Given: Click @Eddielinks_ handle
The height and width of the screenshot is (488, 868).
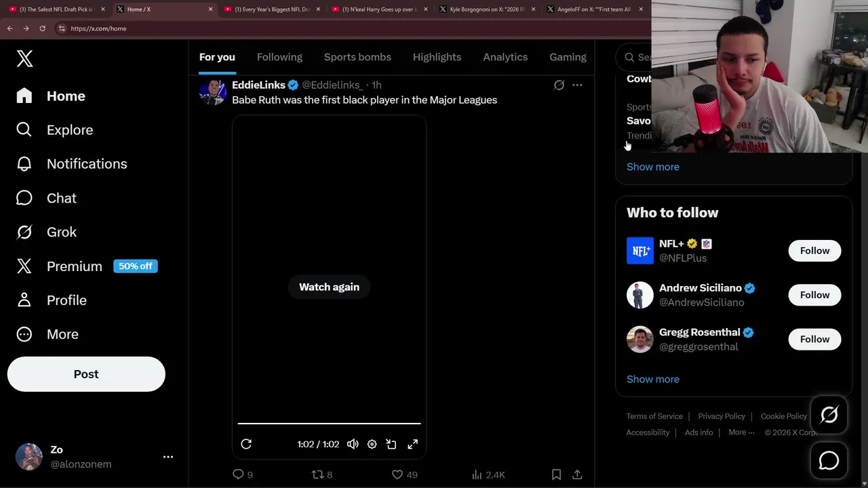Looking at the screenshot, I should [x=332, y=85].
